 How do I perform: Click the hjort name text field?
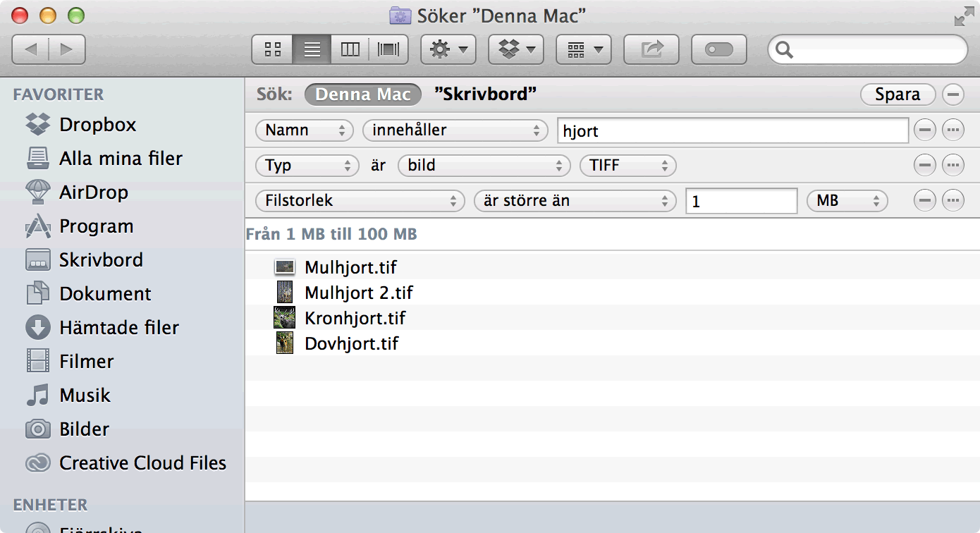tap(732, 130)
